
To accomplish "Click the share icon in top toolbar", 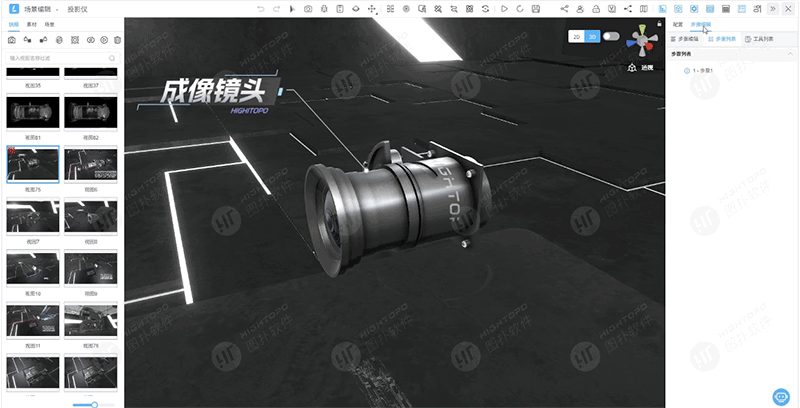I will pyautogui.click(x=564, y=9).
